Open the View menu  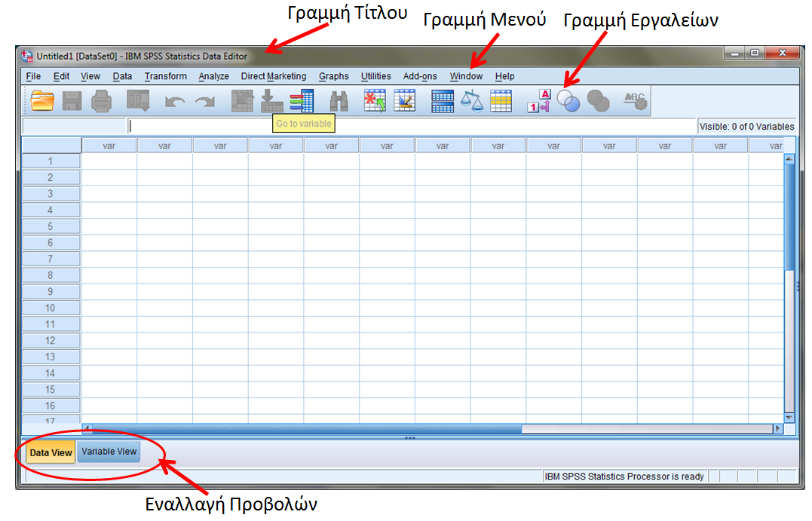90,76
